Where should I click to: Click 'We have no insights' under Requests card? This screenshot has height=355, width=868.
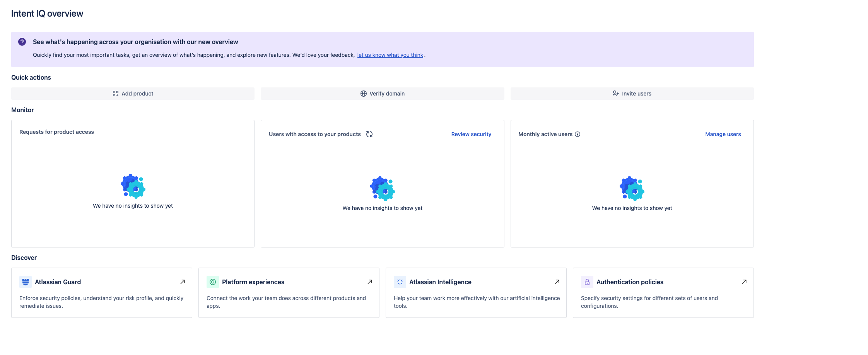(133, 206)
